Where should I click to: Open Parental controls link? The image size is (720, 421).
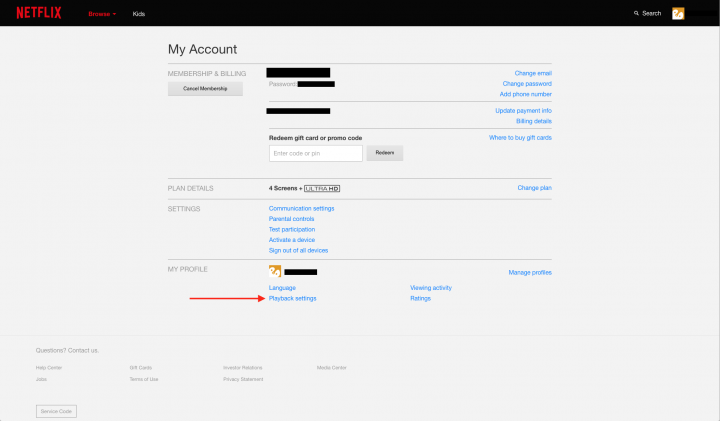pyautogui.click(x=292, y=219)
